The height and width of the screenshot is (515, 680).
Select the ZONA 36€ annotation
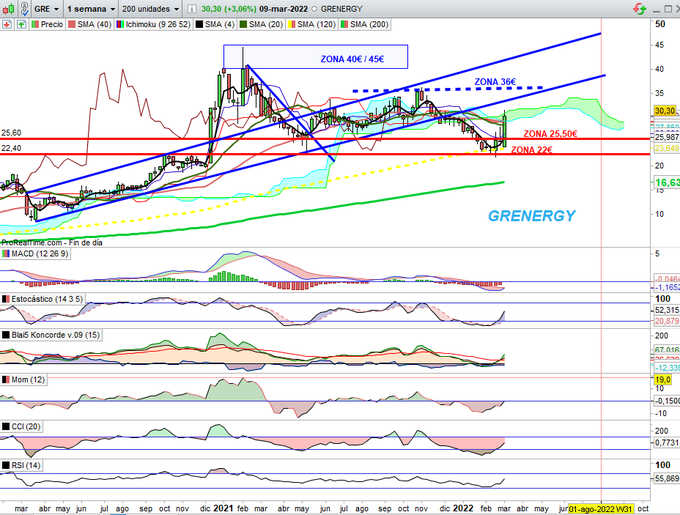point(495,81)
